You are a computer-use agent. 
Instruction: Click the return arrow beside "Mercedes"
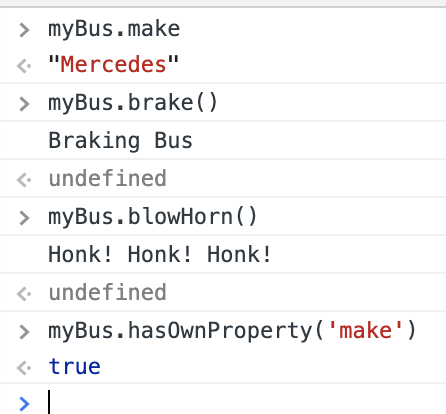pyautogui.click(x=24, y=66)
